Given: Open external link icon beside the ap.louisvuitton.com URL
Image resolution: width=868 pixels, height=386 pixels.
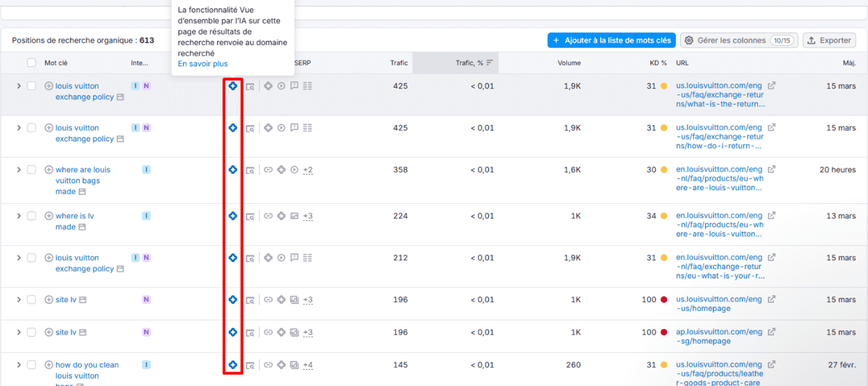Looking at the screenshot, I should click(x=772, y=332).
